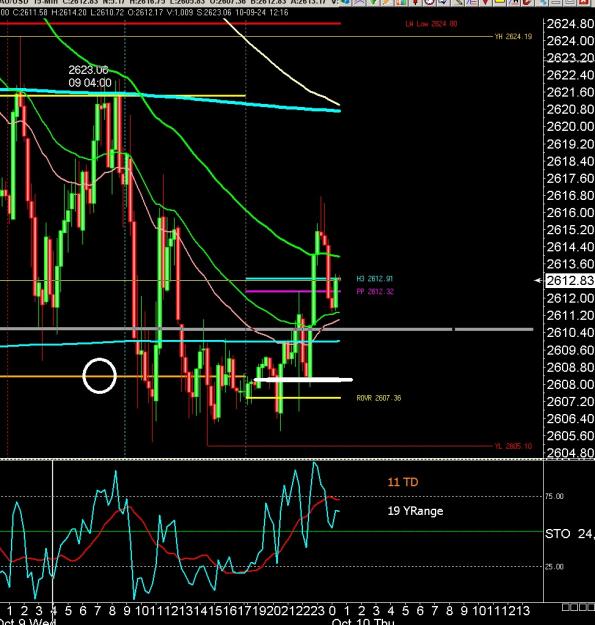
Task: Click the colorful bar-chart toolbar icon
Action: (x=401, y=2)
